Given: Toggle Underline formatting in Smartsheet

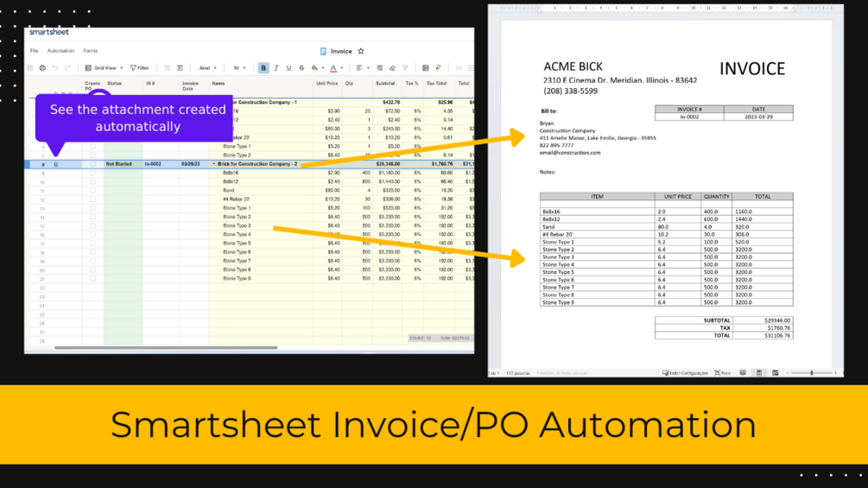Looking at the screenshot, I should tap(288, 68).
